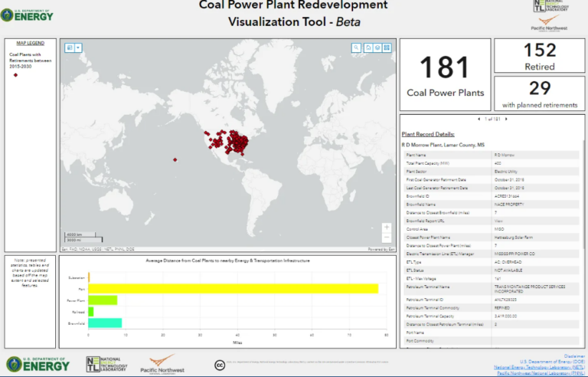Zoom in on the map
Viewport: 588px width, 377px height.
point(387,228)
